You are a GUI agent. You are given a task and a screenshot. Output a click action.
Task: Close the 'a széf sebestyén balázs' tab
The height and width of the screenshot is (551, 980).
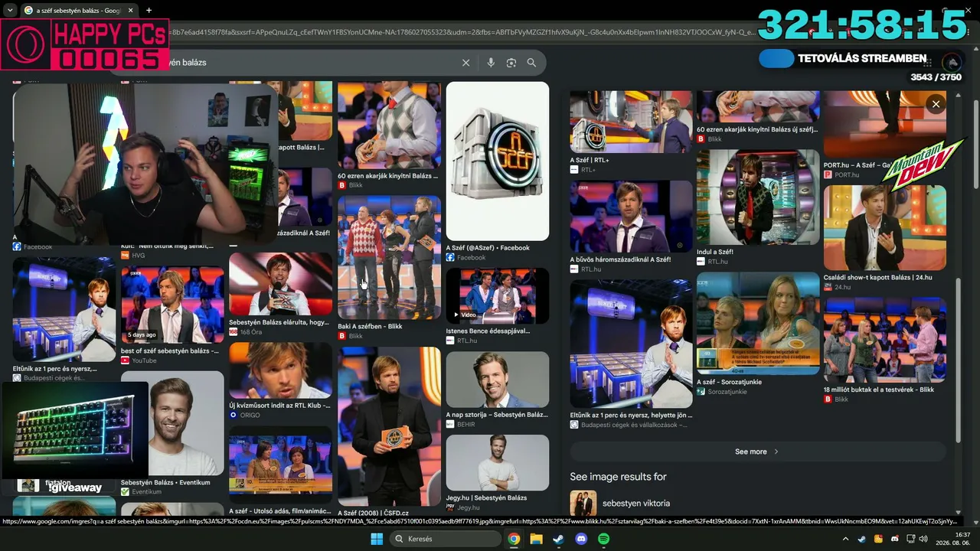130,11
